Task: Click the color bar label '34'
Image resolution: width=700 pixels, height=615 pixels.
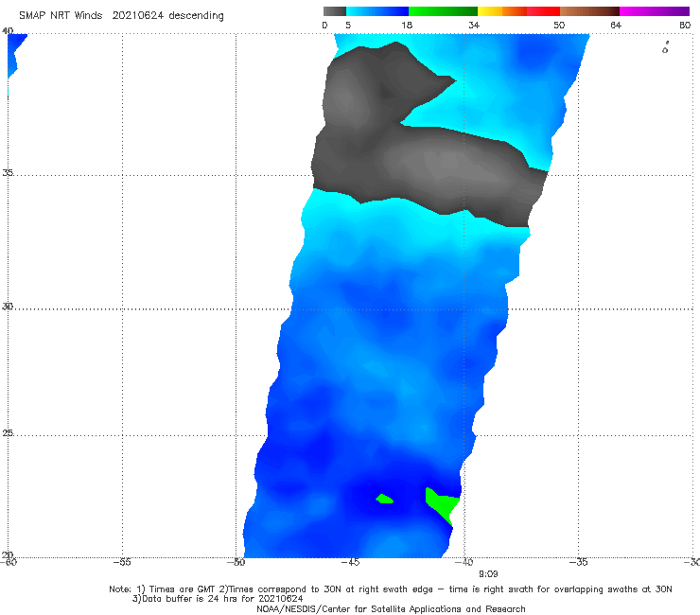Action: coord(474,26)
